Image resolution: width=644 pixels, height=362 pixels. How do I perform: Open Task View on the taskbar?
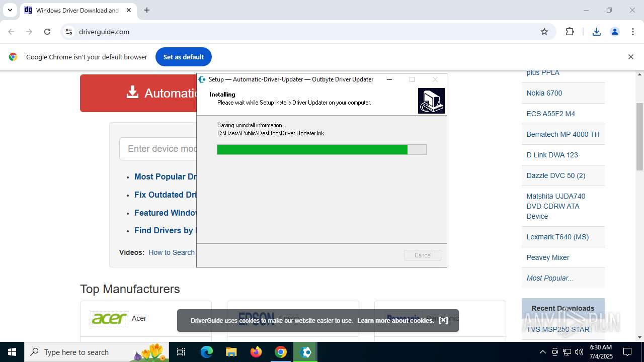coord(182,352)
